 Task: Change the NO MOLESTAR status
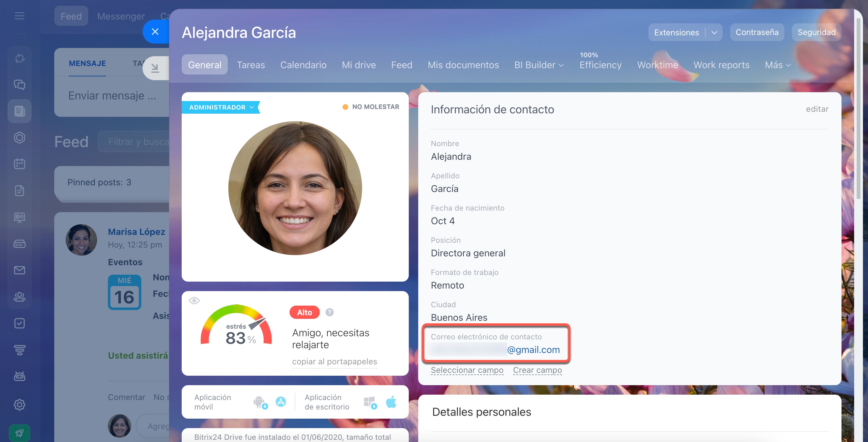tap(371, 107)
